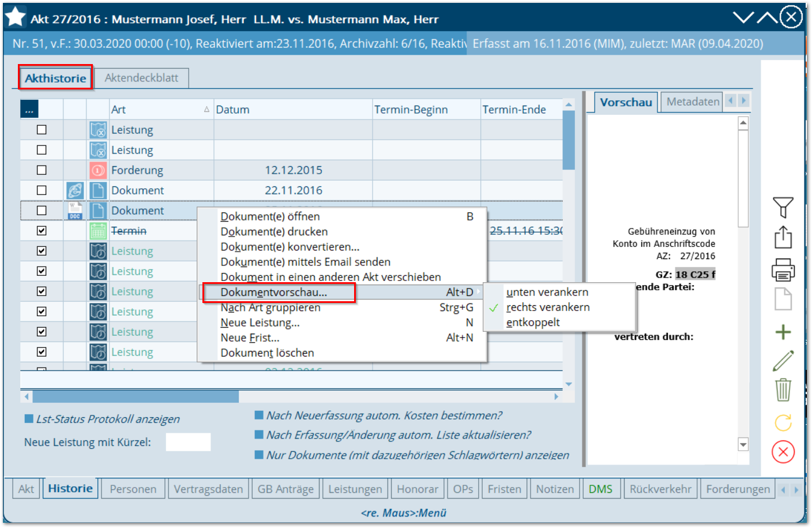Click the 12.12.2015 date cell
This screenshot has height=528, width=812.
(294, 170)
